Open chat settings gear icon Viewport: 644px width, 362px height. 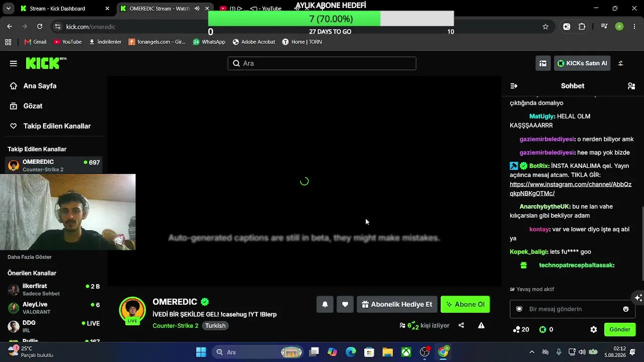coord(594,330)
